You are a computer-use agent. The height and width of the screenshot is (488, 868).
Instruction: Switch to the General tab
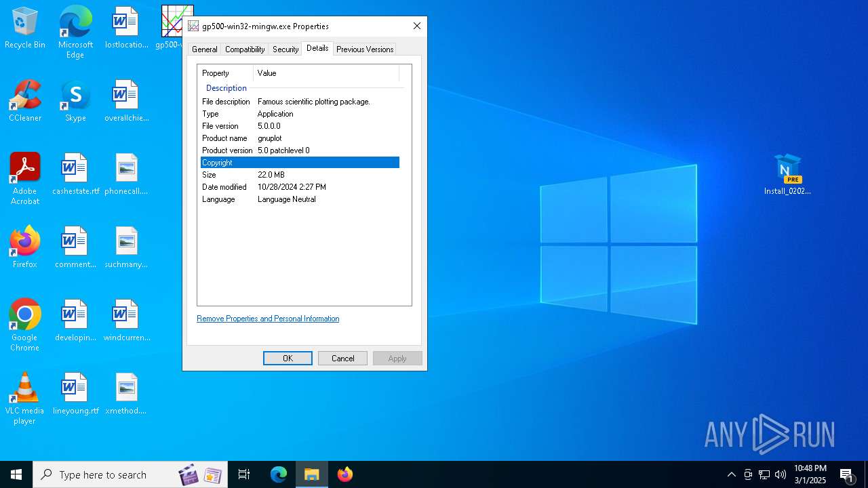tap(204, 49)
